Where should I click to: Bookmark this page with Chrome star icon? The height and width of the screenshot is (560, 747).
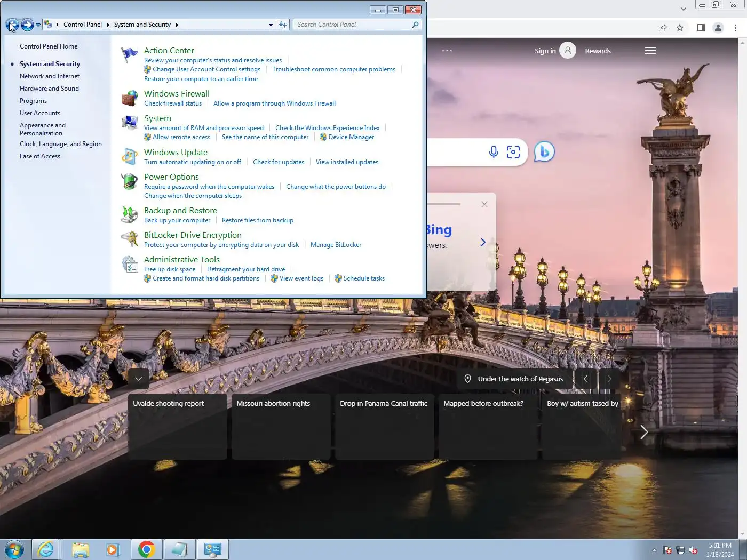click(680, 28)
